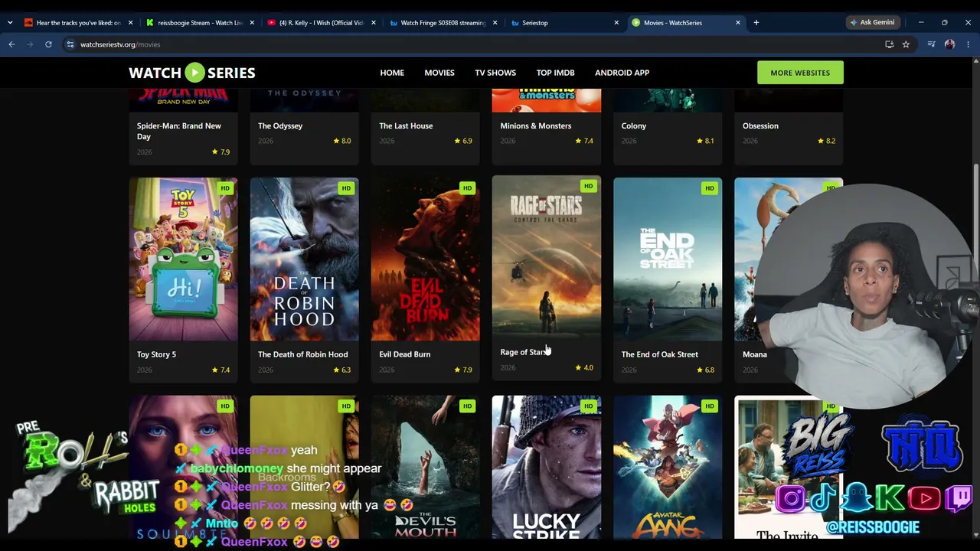The width and height of the screenshot is (980, 551).
Task: Close the Movies - WatchSeries tab
Action: coord(738,23)
